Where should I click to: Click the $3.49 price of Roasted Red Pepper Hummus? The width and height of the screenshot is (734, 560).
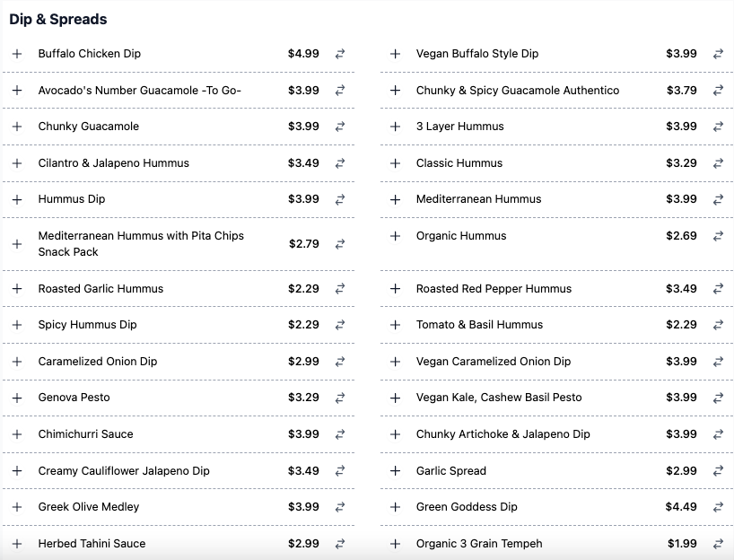point(681,288)
